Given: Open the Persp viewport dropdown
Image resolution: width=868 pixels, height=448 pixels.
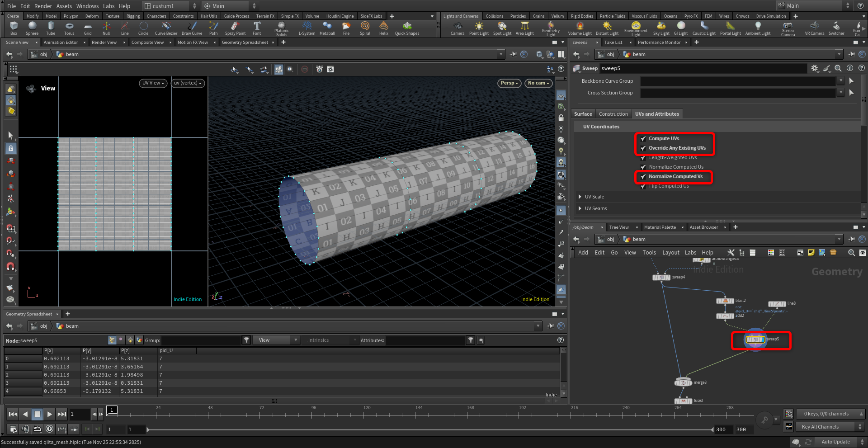Looking at the screenshot, I should [x=509, y=83].
